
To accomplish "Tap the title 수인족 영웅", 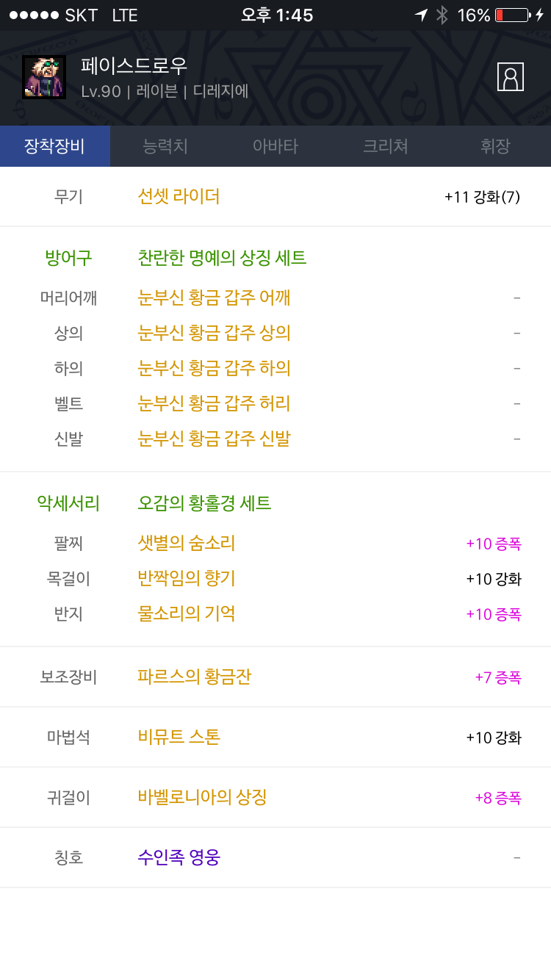I will pos(179,857).
